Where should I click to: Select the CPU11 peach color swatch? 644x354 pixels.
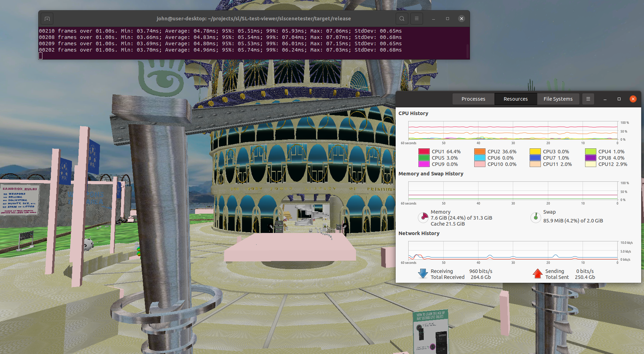[535, 164]
